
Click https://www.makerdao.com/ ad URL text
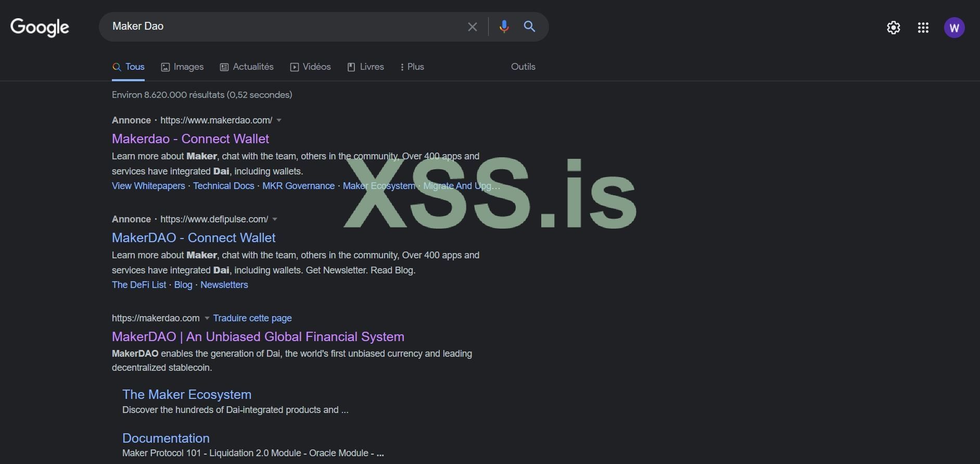(216, 120)
